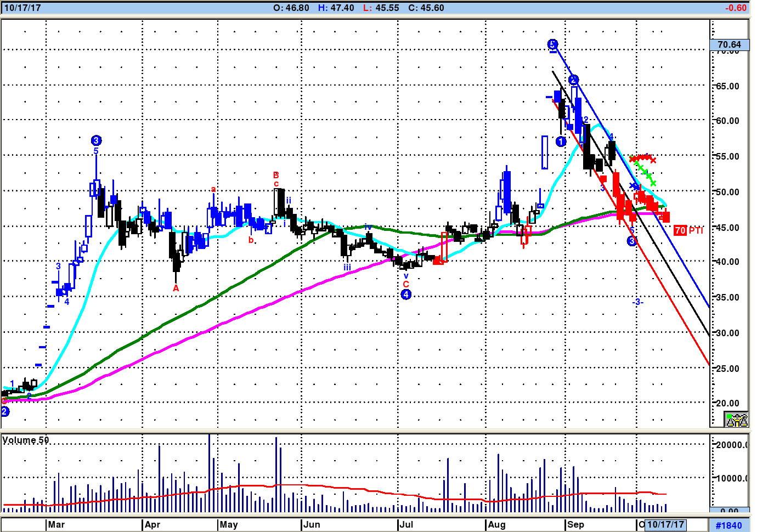Click the 35.00 price axis label
This screenshot has height=532, width=768.
pyautogui.click(x=728, y=297)
